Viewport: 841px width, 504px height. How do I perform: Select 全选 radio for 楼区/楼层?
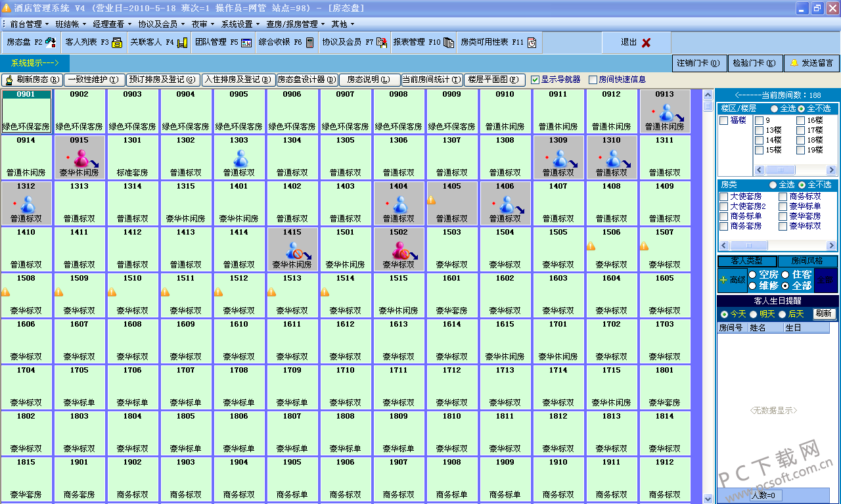[775, 108]
